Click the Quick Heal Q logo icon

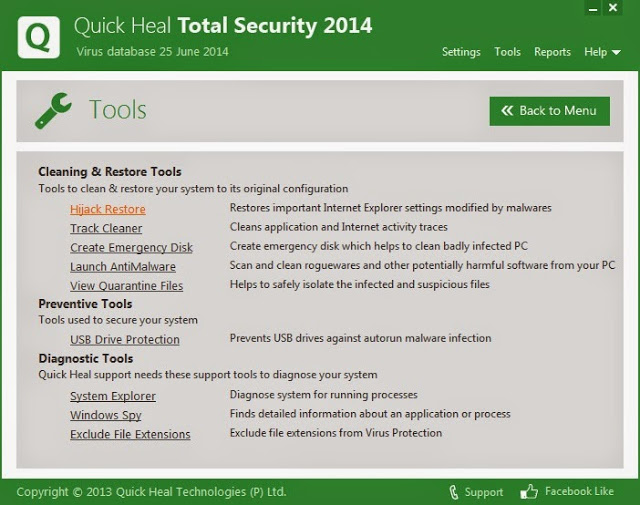tap(39, 37)
